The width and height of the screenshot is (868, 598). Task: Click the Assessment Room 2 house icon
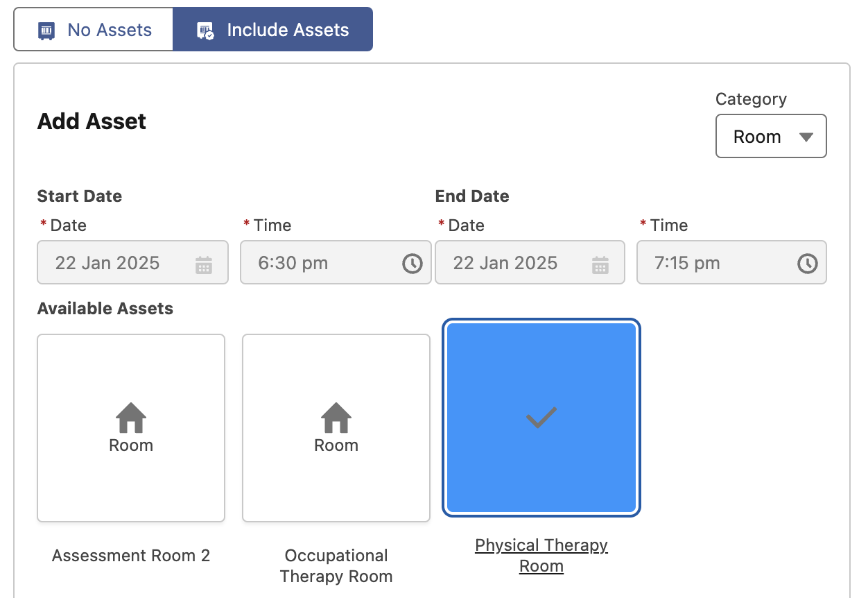coord(131,418)
